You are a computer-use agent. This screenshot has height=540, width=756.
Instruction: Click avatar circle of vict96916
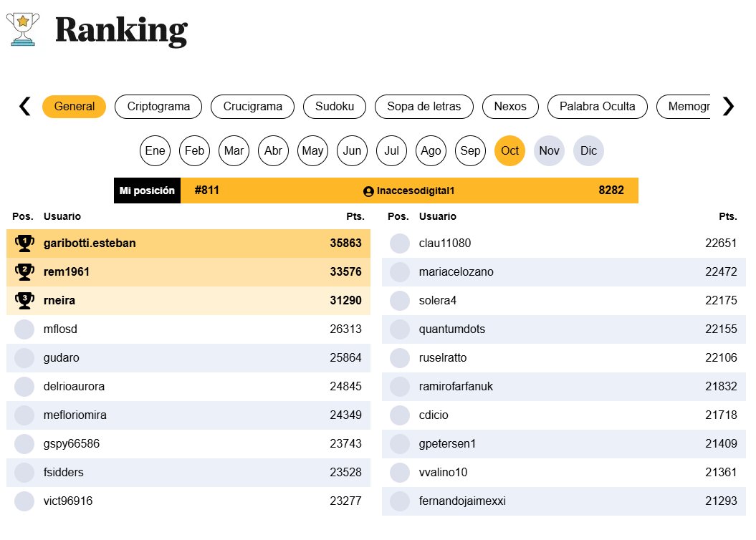pos(24,501)
